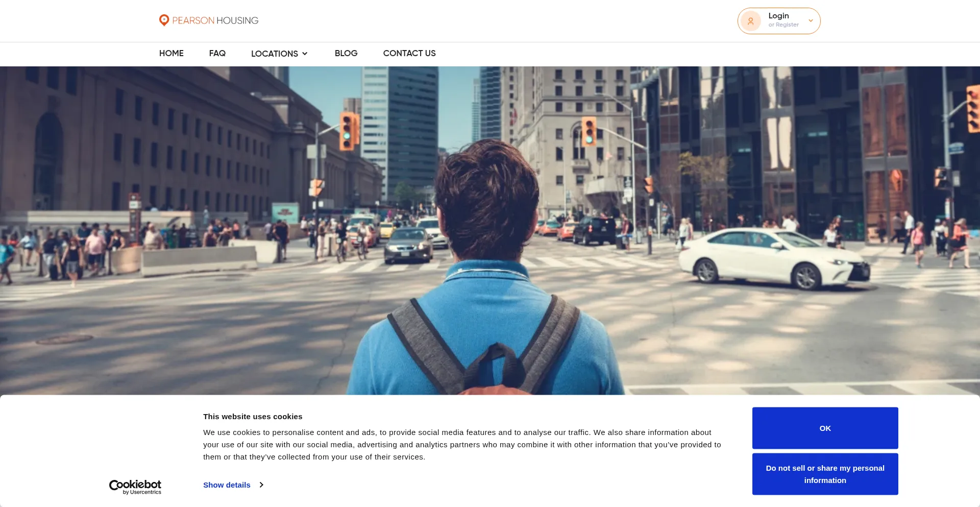Navigate to the BLOG page
Image resolution: width=980 pixels, height=507 pixels.
[346, 53]
